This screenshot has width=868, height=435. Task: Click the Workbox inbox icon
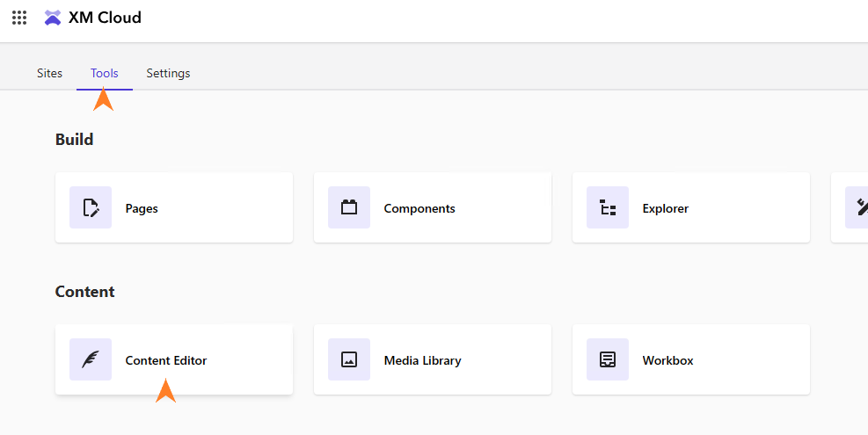(x=608, y=359)
